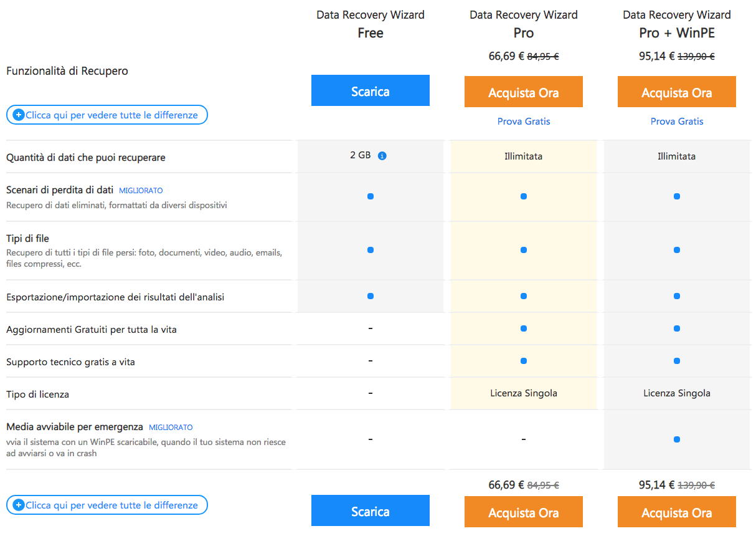Click MIGLIORATO tag beside Media avviabile per emergenza

pos(171,428)
